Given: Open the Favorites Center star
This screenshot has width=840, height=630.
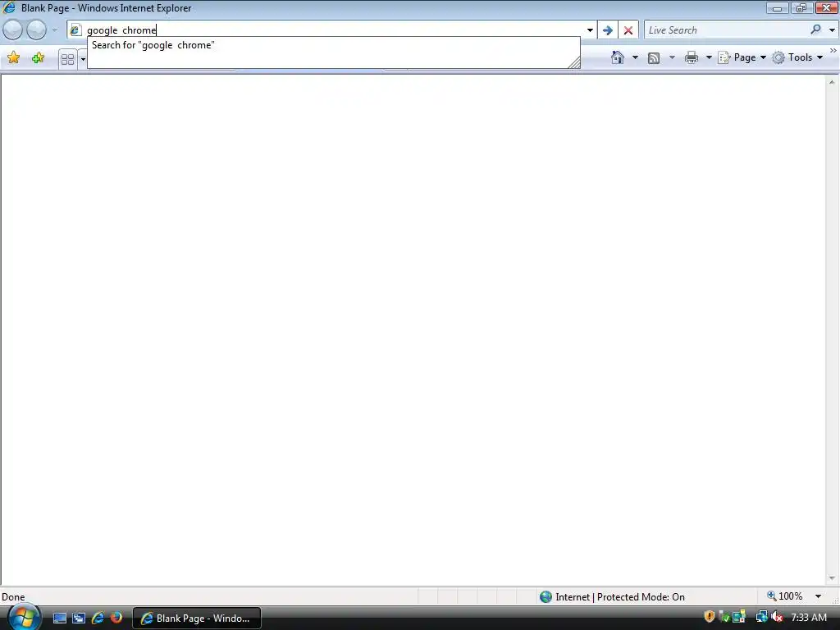Looking at the screenshot, I should coord(14,58).
